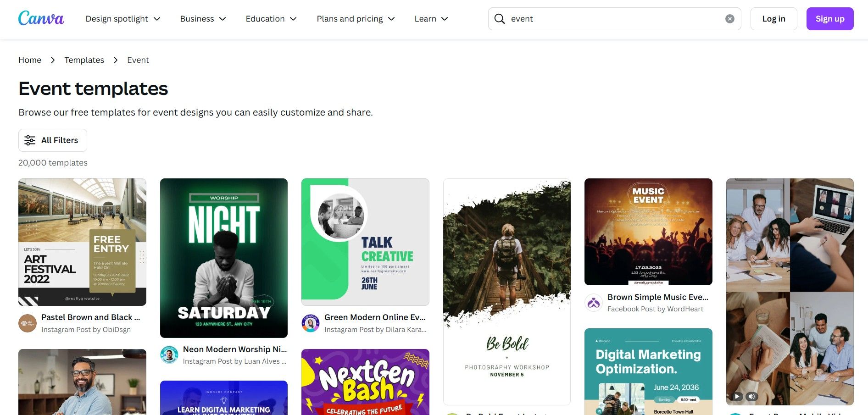Expand the Business menu
Screen dimensions: 868x415
coord(203,19)
